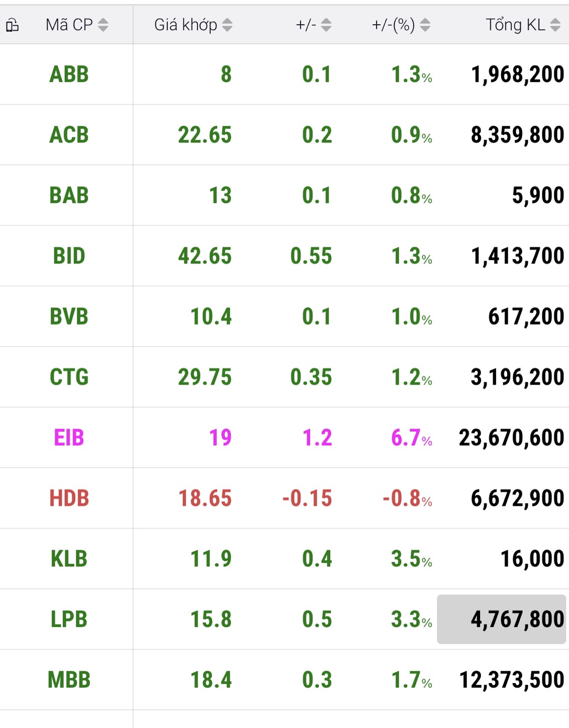Viewport: 569px width, 728px height.
Task: Click HDB change value -0.15
Action: (307, 498)
